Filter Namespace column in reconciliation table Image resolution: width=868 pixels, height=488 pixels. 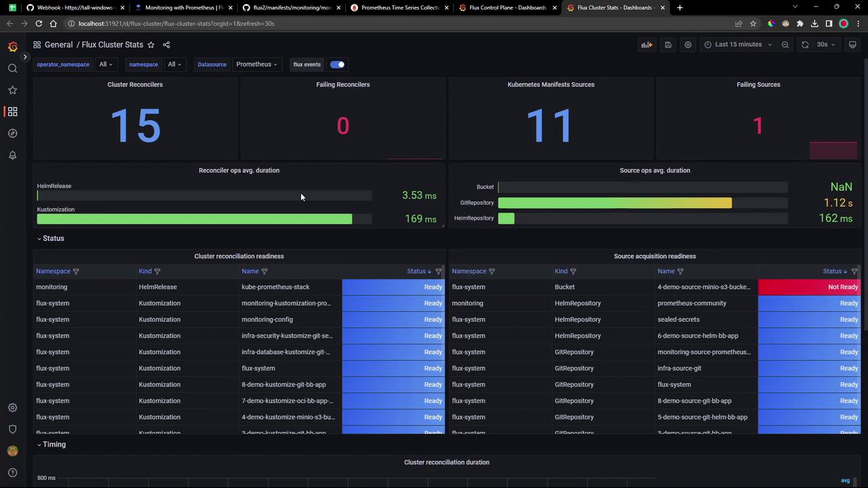coord(76,271)
